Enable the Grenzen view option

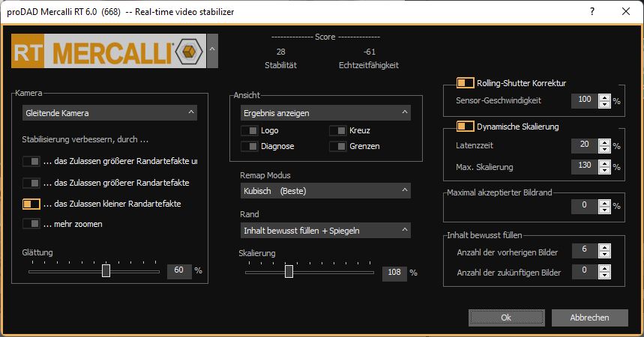[337, 146]
